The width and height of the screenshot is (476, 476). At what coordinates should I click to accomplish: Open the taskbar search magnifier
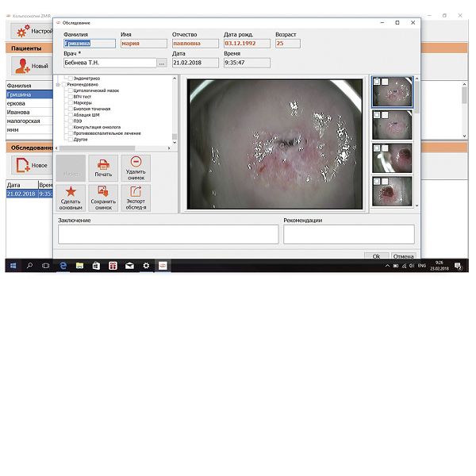[29, 266]
